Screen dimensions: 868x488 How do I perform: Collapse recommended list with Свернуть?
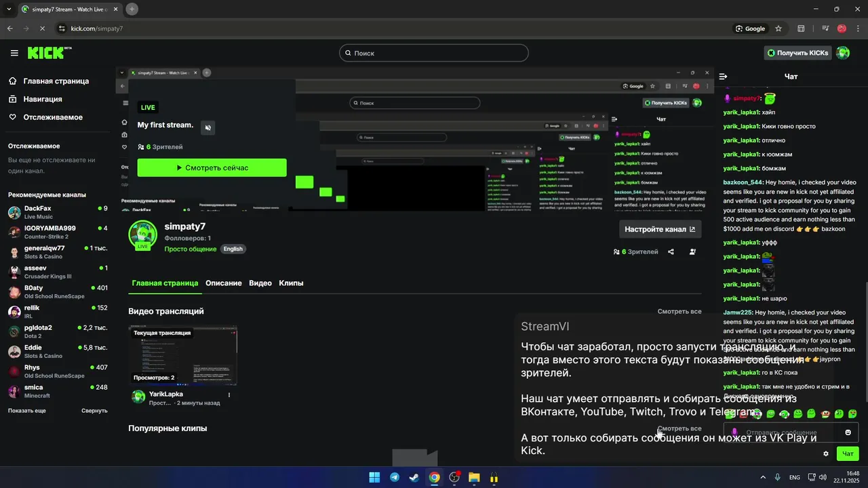pos(94,411)
